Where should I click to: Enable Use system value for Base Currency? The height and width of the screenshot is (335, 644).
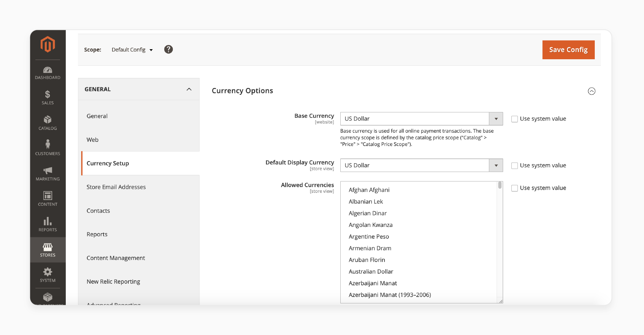coord(515,119)
